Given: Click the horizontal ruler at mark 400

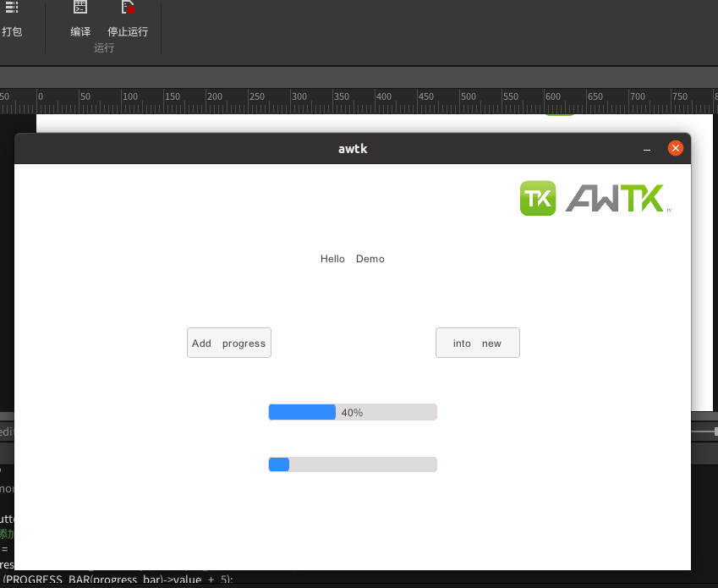Looking at the screenshot, I should [384, 97].
